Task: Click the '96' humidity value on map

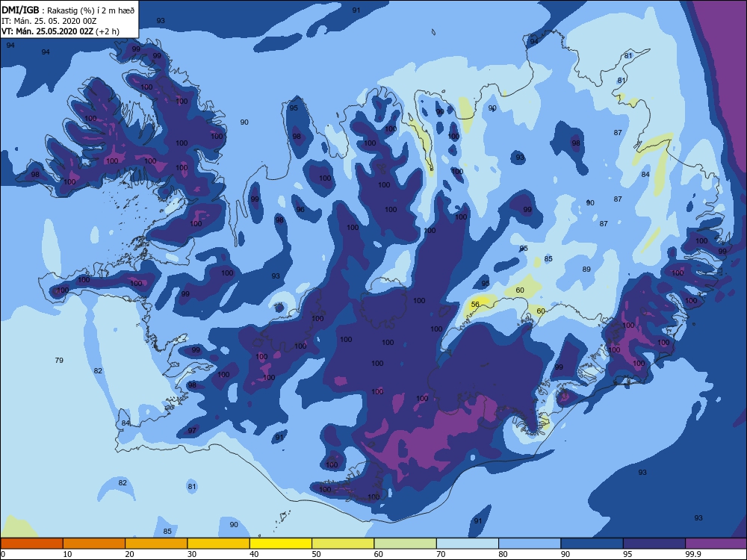Action: point(300,210)
